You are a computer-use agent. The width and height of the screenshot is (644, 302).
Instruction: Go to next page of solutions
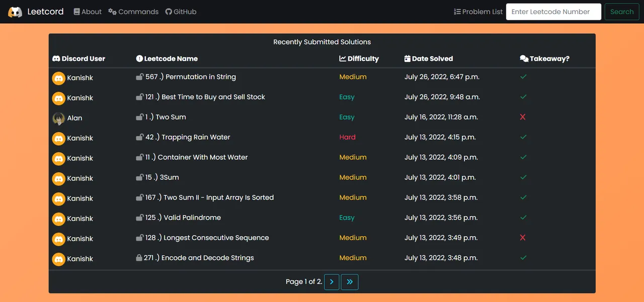[332, 282]
